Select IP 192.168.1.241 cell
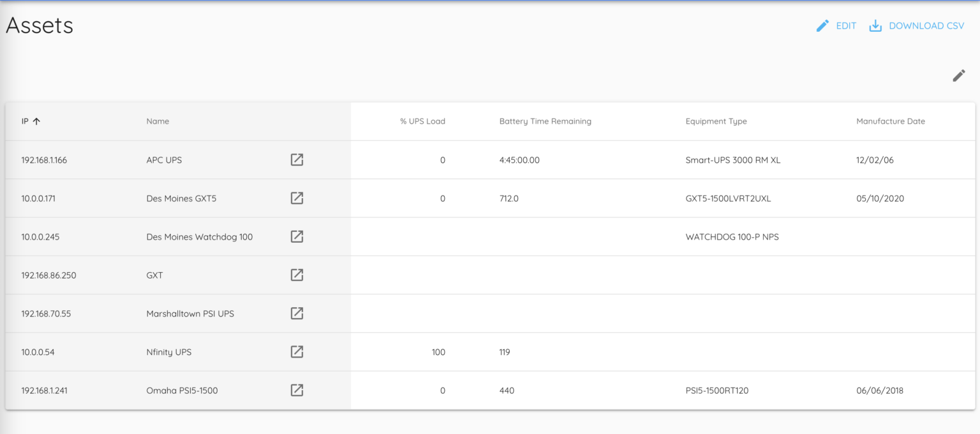This screenshot has width=980, height=434. click(x=44, y=390)
